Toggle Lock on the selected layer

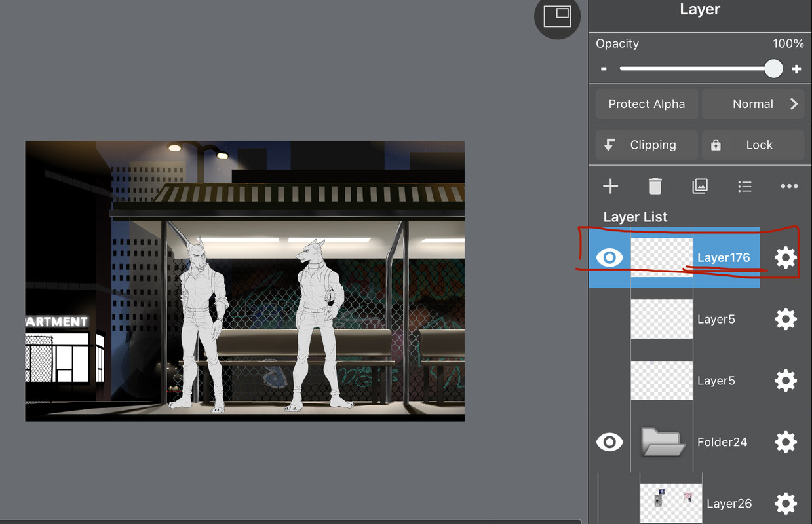(753, 145)
